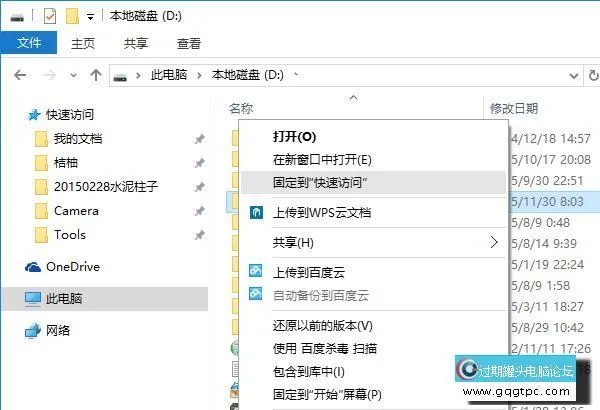Go up one folder level arrow
Viewport: 600px width, 410px height.
(x=96, y=75)
